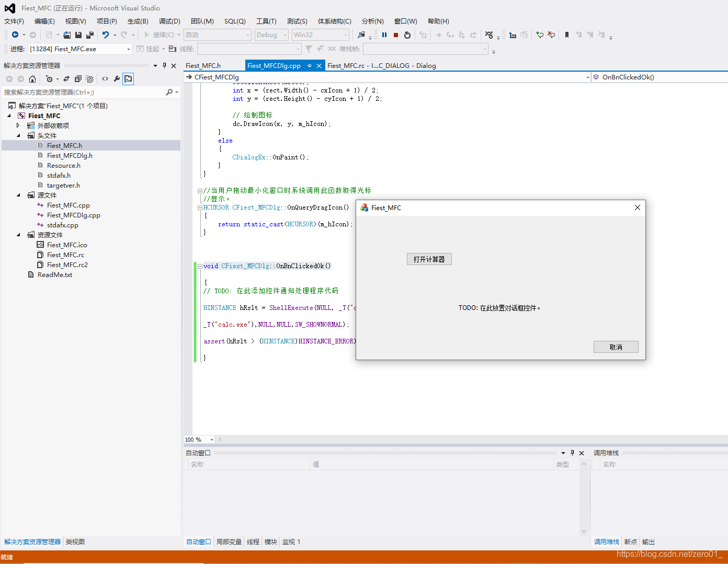Open the 工具(T) menu
This screenshot has width=728, height=564.
coord(266,21)
